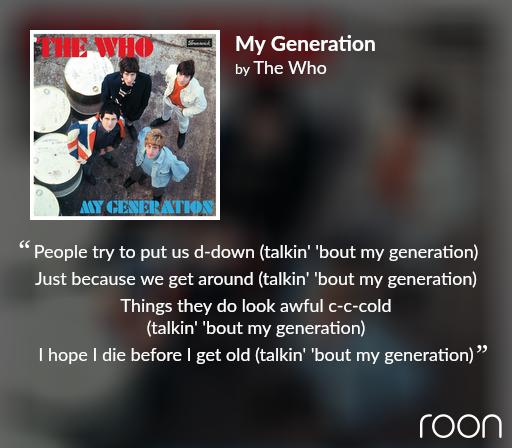
Task: Open the My Generation album cover
Action: click(125, 125)
